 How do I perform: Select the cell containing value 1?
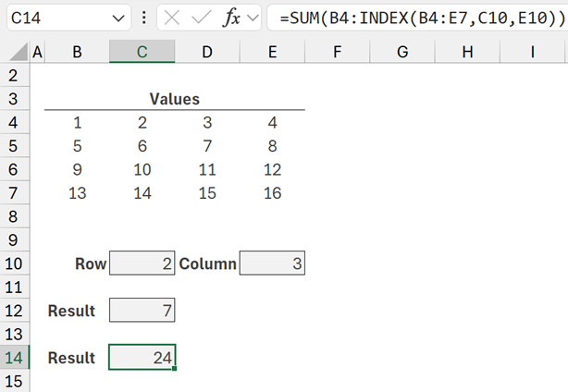pyautogui.click(x=77, y=122)
